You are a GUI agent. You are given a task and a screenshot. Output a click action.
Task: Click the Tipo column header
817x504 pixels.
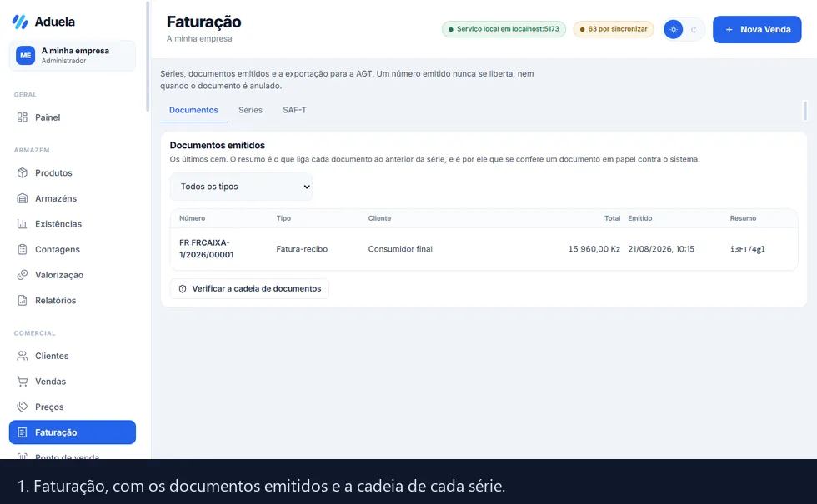pos(283,218)
